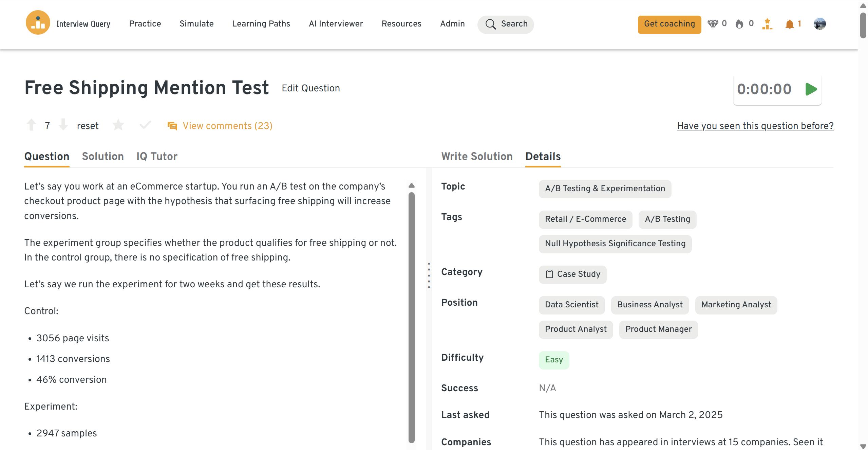Switch to the Write Solution tab
The image size is (868, 450).
[x=477, y=156]
